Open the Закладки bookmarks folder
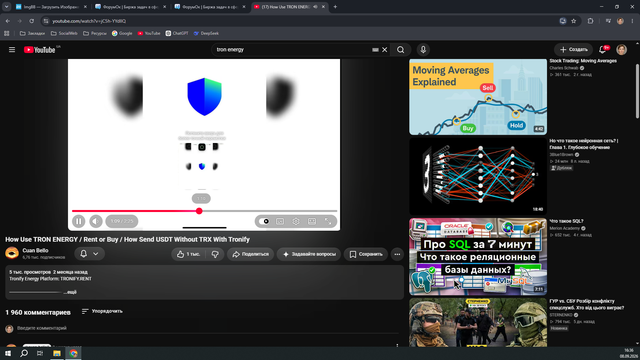The image size is (640, 360). [32, 33]
